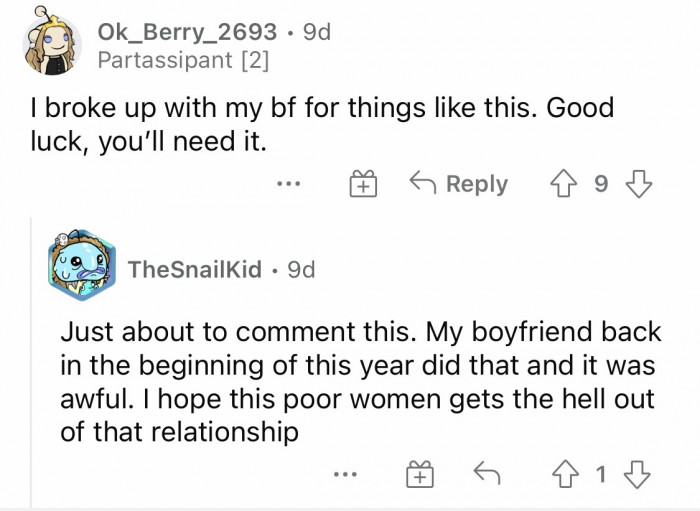Select the text of Ok_Berry_2693's comment
Screen dimensions: 700x511
320,123
